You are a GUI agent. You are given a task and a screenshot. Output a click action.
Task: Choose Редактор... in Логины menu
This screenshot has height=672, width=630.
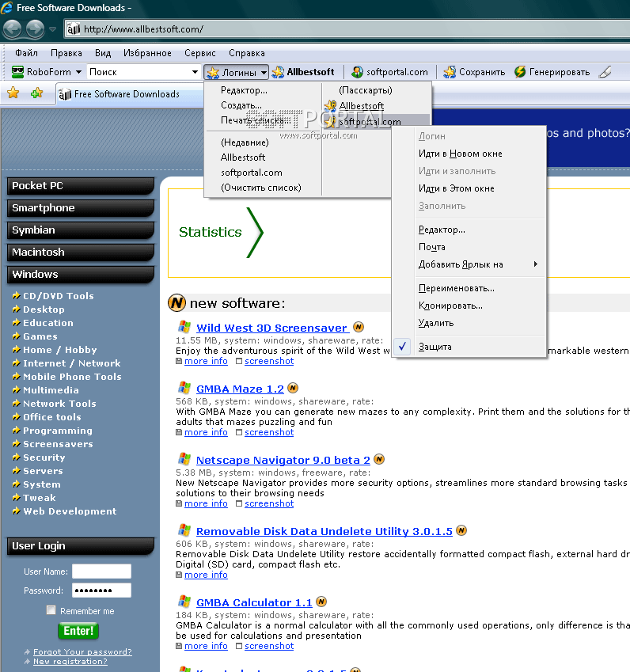click(x=244, y=90)
